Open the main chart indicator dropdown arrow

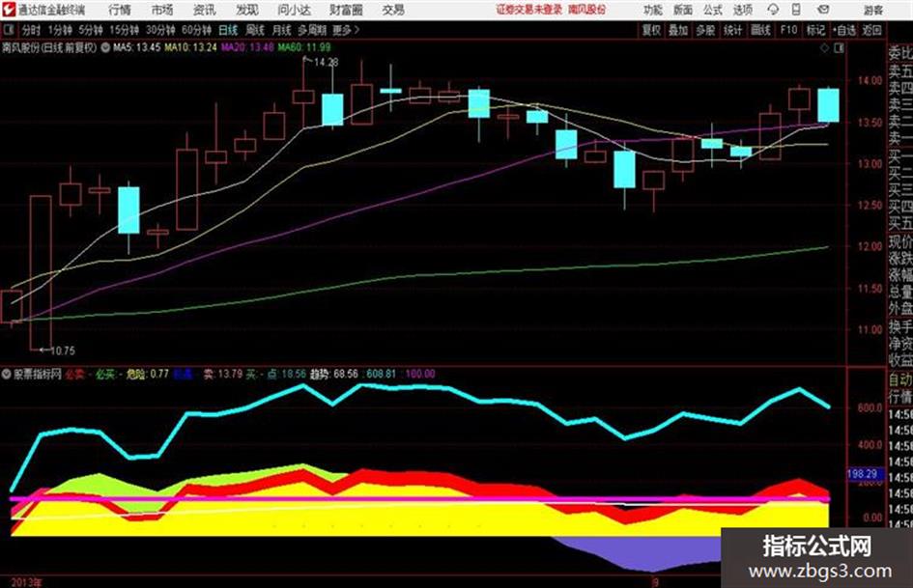click(105, 47)
